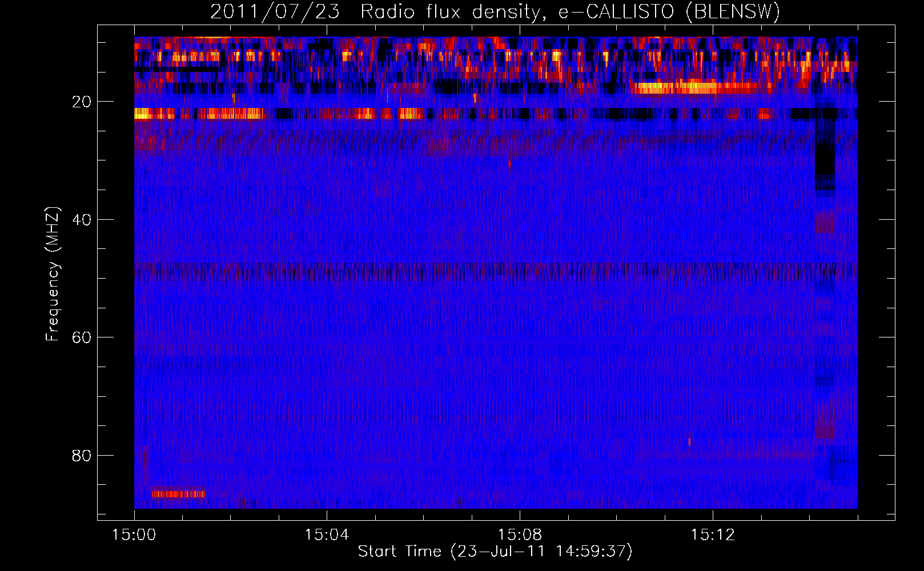
Task: Click the '80' frequency tick label
Action: (x=82, y=456)
